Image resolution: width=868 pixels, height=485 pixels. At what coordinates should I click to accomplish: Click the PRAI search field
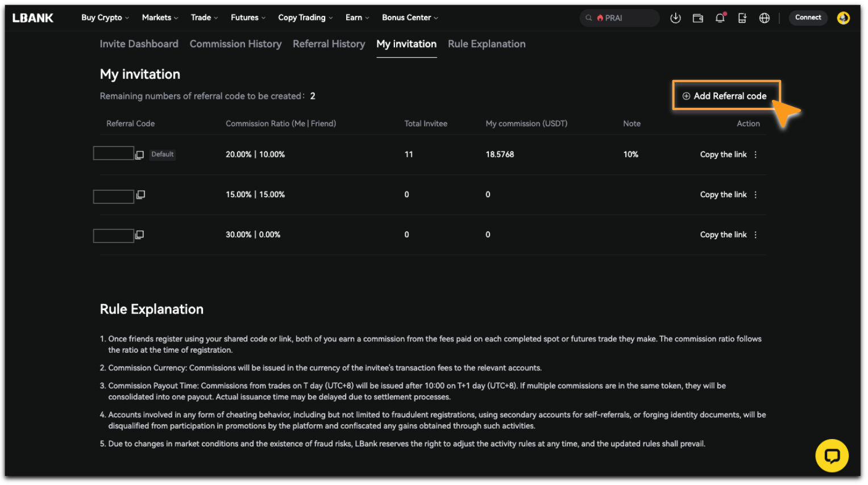coord(620,18)
